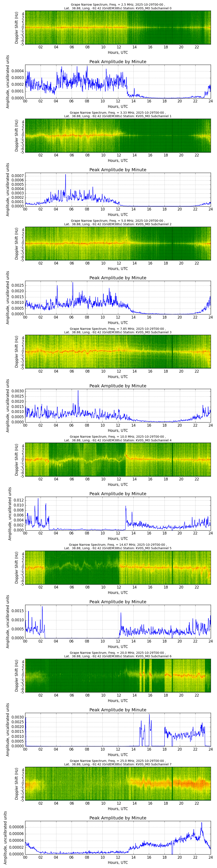
Task: Click Doppler Shift (Hz) label of Subchannel 0 spectrogram
Action: 17,28
